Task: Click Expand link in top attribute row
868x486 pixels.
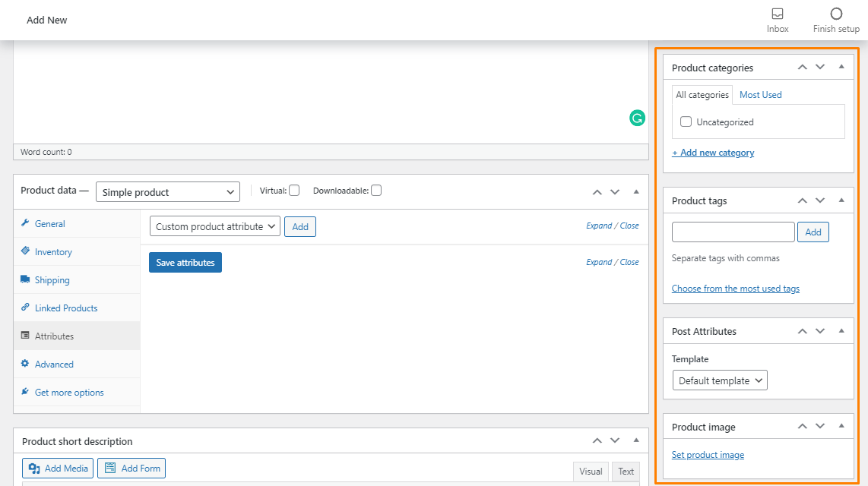Action: 599,226
